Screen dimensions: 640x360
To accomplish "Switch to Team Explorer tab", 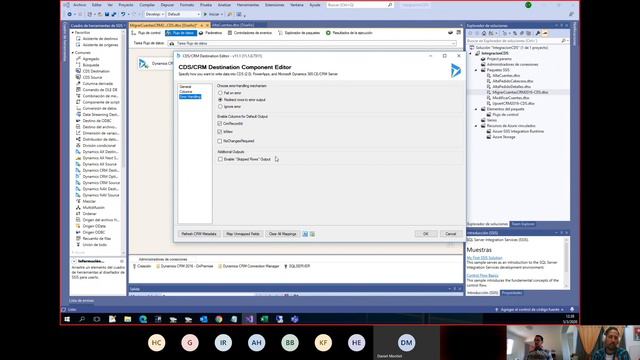I will pos(523,224).
